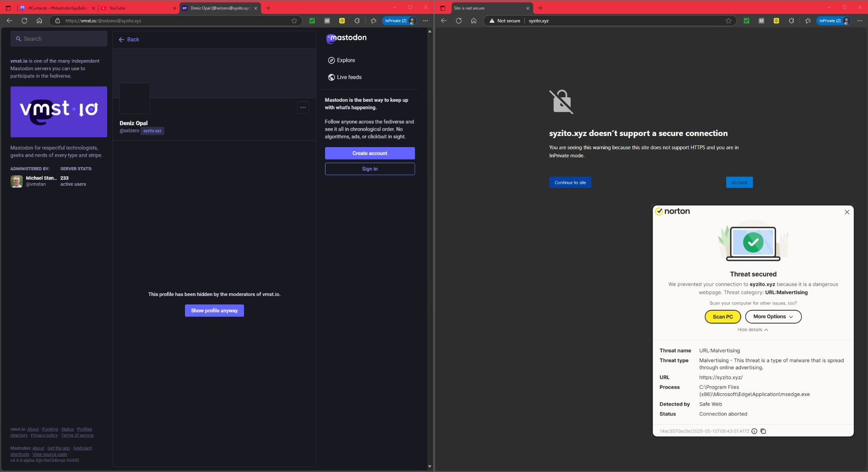Viewport: 868px width, 472px height.
Task: Go to Home in left browser toolbar
Action: 39,20
